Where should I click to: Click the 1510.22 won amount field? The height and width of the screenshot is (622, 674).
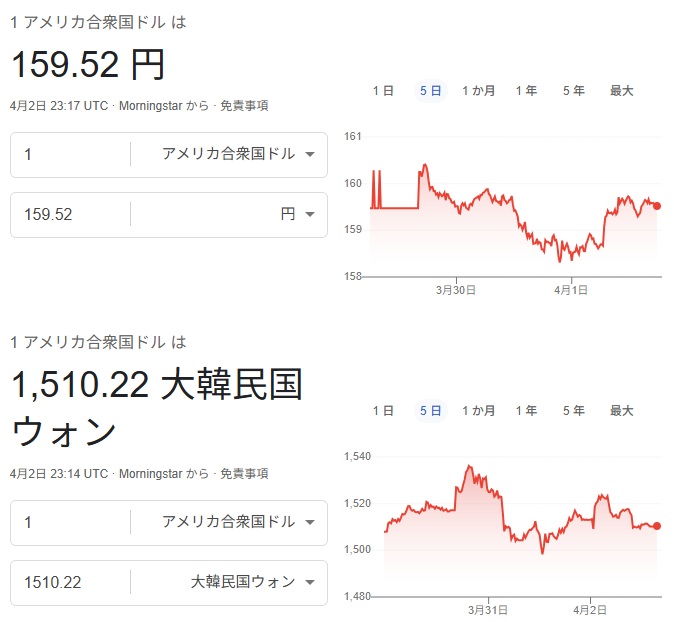point(70,581)
